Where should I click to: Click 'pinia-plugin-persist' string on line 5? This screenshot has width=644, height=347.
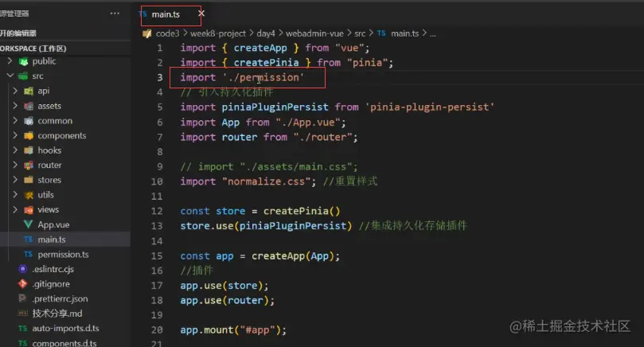(x=430, y=107)
